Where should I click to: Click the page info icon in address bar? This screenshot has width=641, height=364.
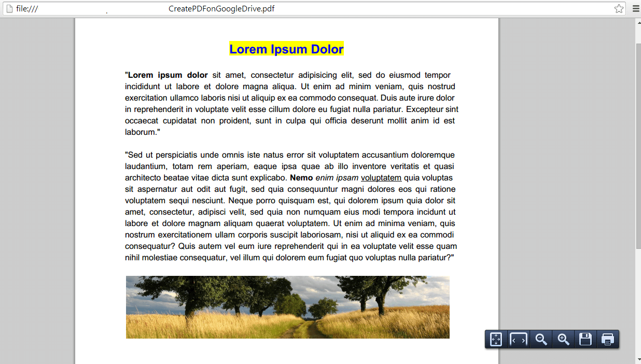[9, 9]
